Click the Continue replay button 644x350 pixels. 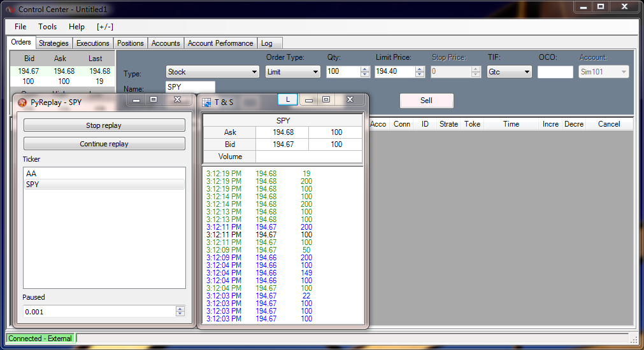[x=104, y=144]
